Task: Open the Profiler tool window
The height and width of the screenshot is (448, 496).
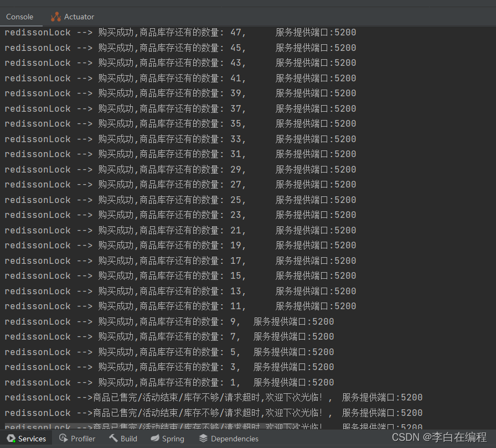Action: (77, 439)
